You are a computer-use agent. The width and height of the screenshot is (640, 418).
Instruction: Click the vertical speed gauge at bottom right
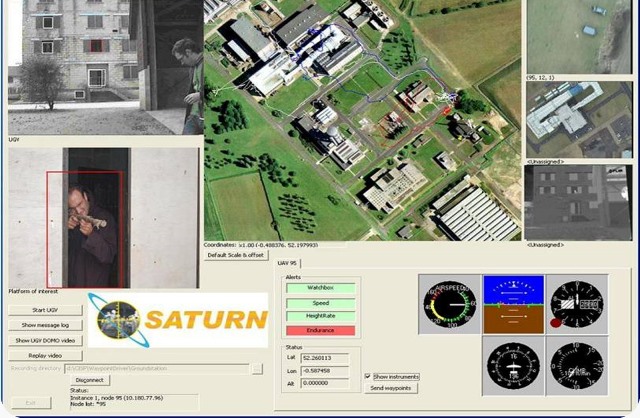(577, 366)
